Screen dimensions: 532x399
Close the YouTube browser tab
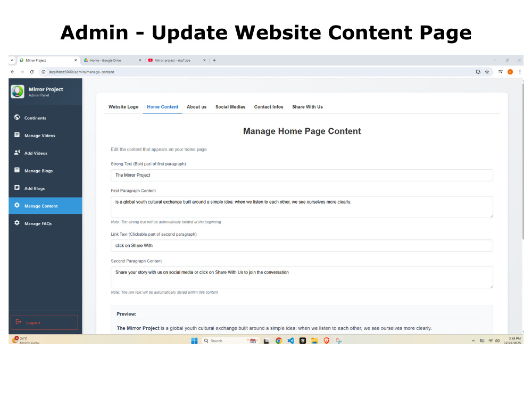[x=204, y=61]
